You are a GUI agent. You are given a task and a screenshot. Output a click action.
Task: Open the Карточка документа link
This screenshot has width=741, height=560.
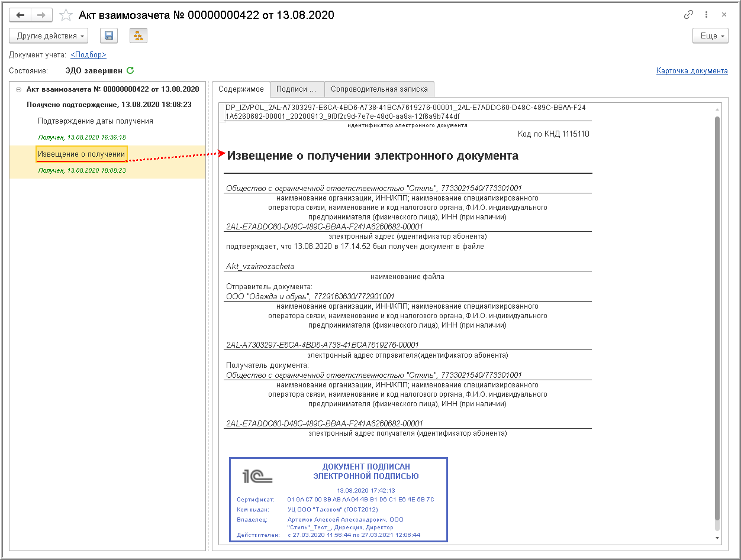pyautogui.click(x=692, y=70)
